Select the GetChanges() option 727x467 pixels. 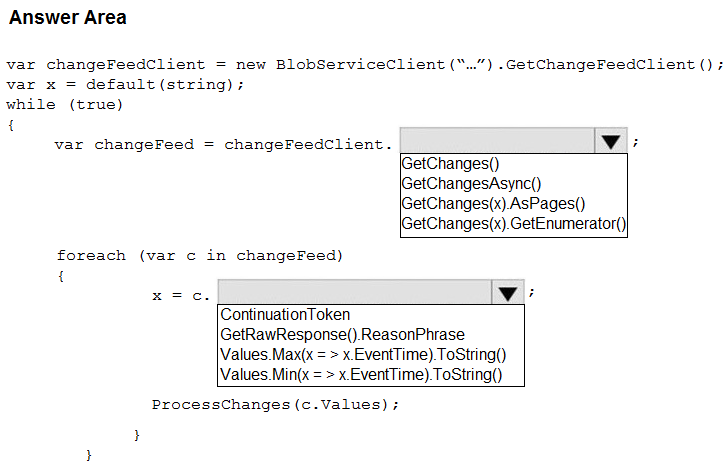pyautogui.click(x=450, y=164)
